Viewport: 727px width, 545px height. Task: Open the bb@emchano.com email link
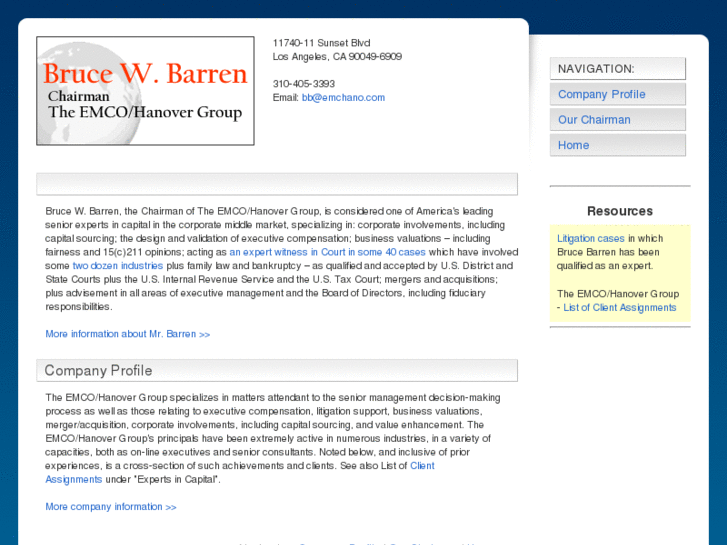click(343, 97)
